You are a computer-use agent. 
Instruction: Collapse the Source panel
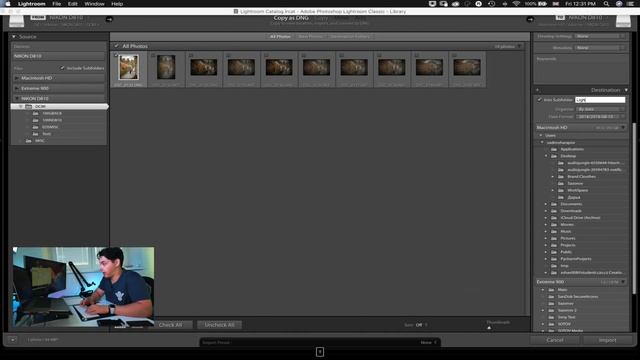(13, 37)
